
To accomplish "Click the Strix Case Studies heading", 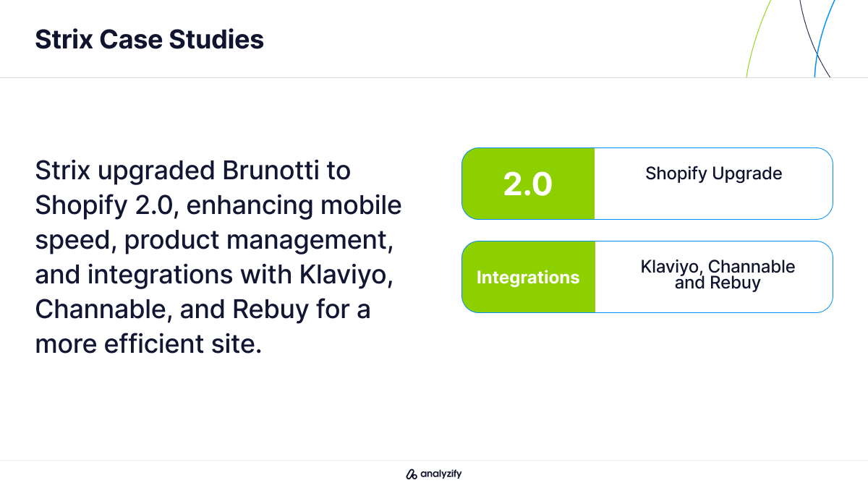I will [x=149, y=39].
